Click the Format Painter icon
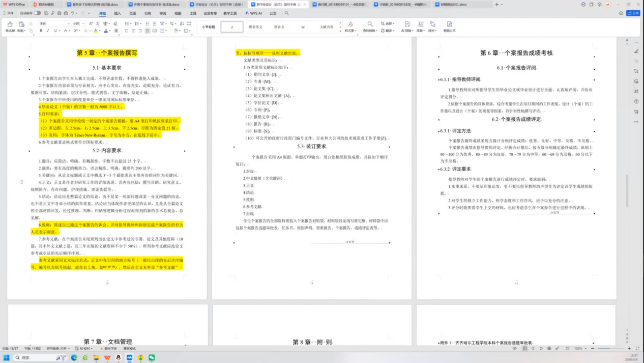The width and height of the screenshot is (644, 363). coord(10,26)
